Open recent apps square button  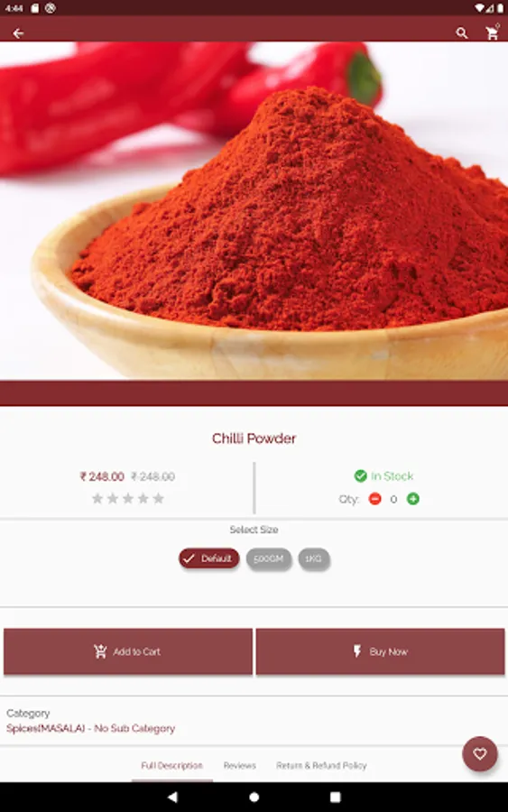coord(335,797)
